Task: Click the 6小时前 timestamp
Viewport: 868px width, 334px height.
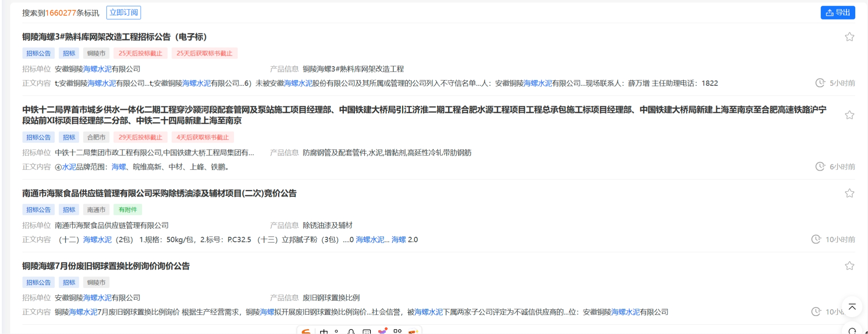Action: pyautogui.click(x=842, y=167)
